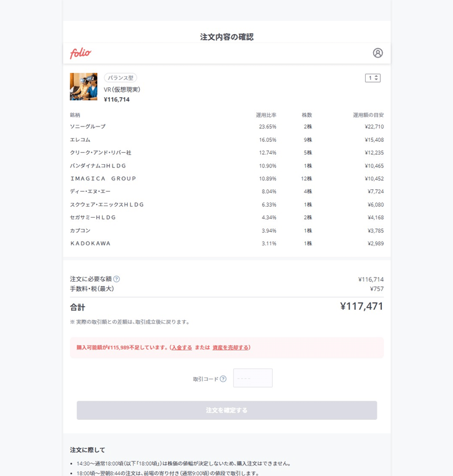Click the 運用比率 column header
This screenshot has width=453, height=476.
266,115
